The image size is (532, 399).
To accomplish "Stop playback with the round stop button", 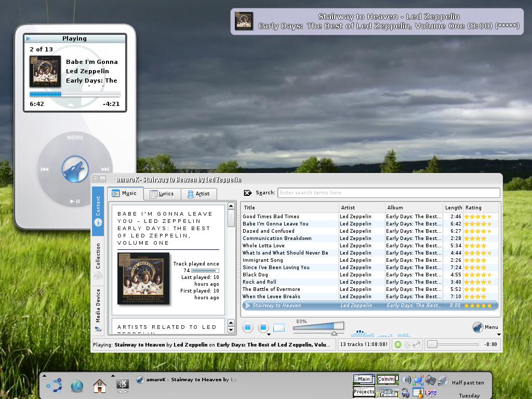I will (263, 327).
